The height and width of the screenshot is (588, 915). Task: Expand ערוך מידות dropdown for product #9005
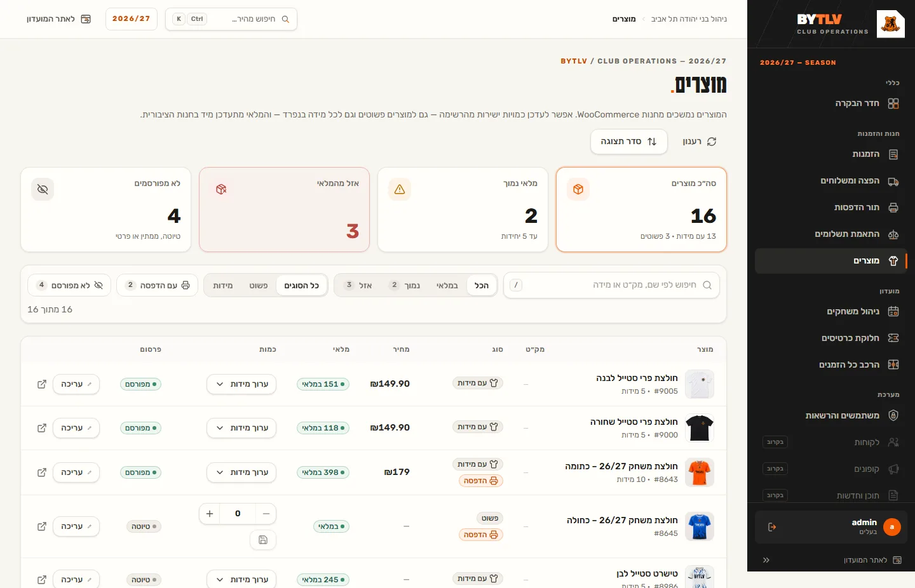coord(241,384)
